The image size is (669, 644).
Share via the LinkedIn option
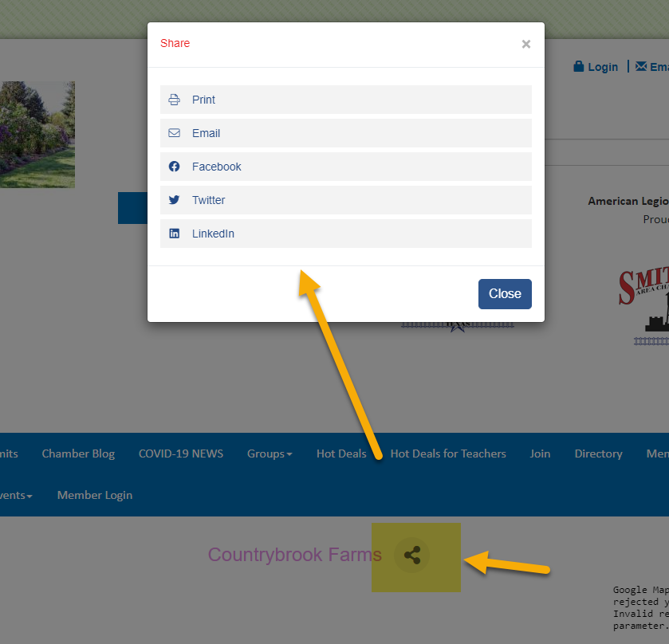pyautogui.click(x=346, y=234)
